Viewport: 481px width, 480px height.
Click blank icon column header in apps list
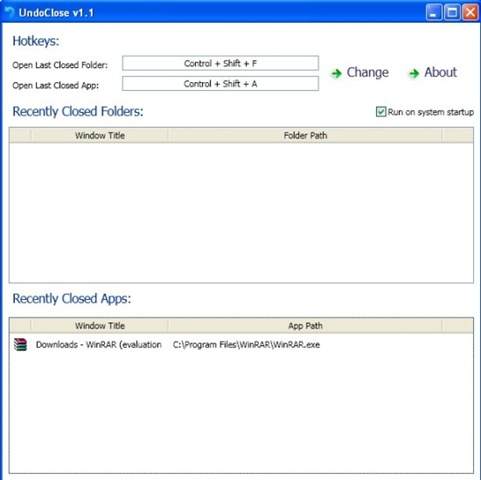click(20, 326)
